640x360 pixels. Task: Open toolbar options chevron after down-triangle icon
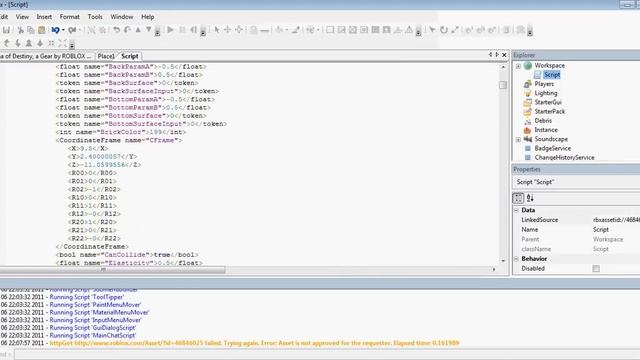157,33
